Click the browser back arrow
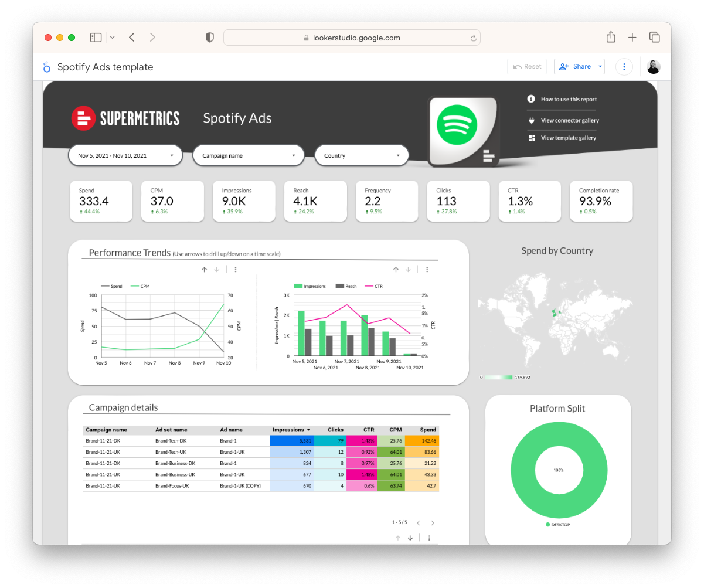Image resolution: width=704 pixels, height=588 pixels. (x=132, y=38)
